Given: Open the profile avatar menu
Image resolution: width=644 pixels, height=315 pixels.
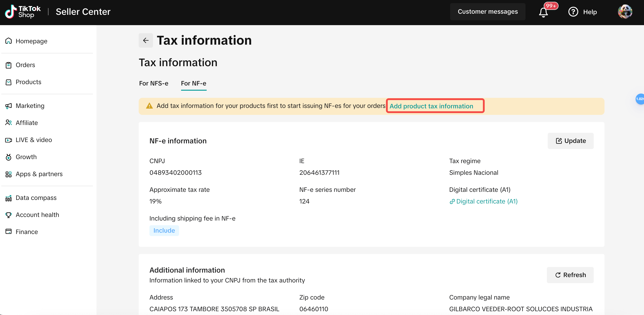Looking at the screenshot, I should [x=625, y=12].
